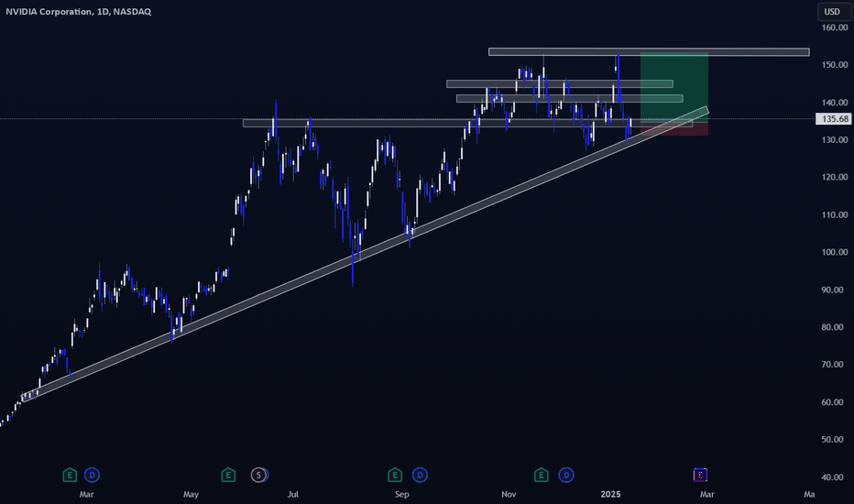Open the stock split S marker before Jul
Screen dimensions: 854x504
click(258, 475)
